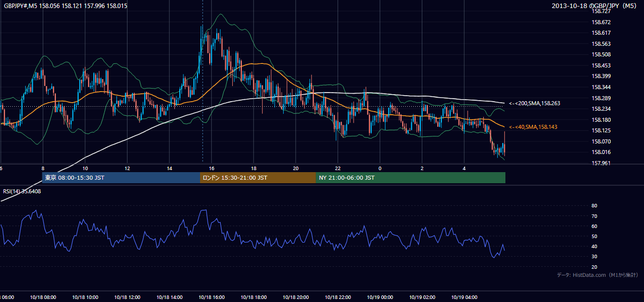Click RSI scale value 50
The image size is (644, 302).
(x=594, y=236)
